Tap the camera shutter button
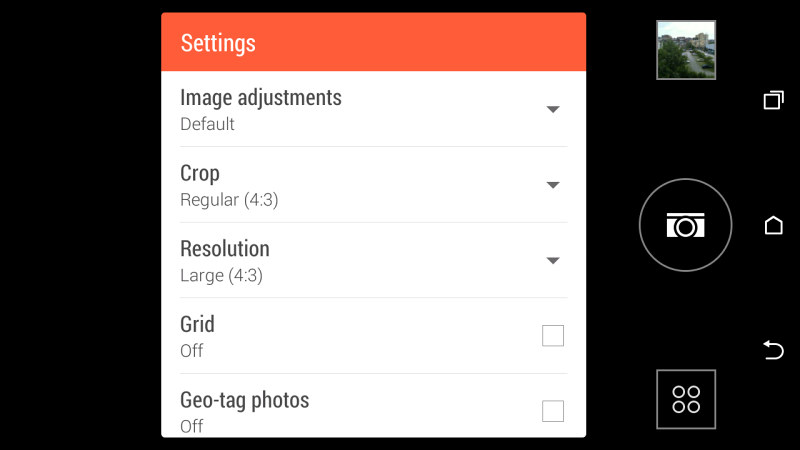800x450 pixels. [x=685, y=225]
